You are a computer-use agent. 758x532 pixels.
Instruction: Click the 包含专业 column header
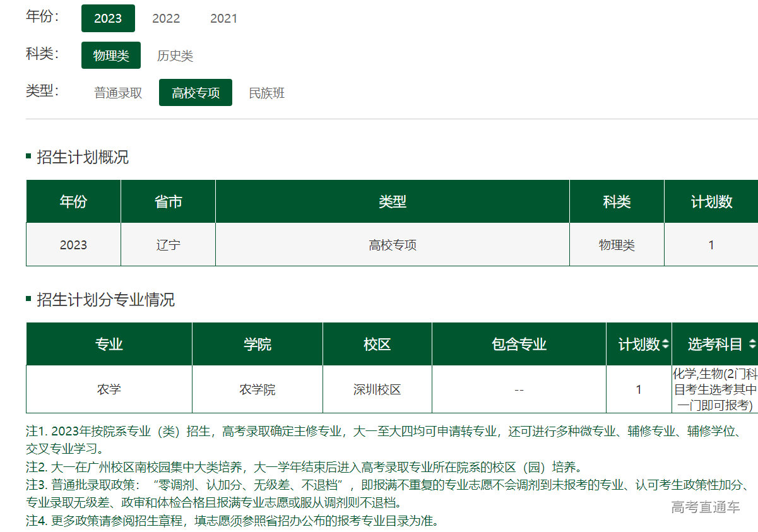(518, 343)
